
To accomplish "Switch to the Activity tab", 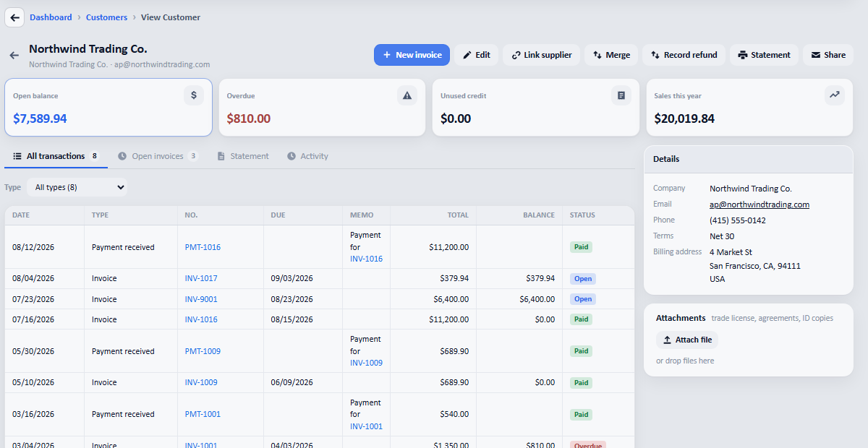I will point(307,156).
